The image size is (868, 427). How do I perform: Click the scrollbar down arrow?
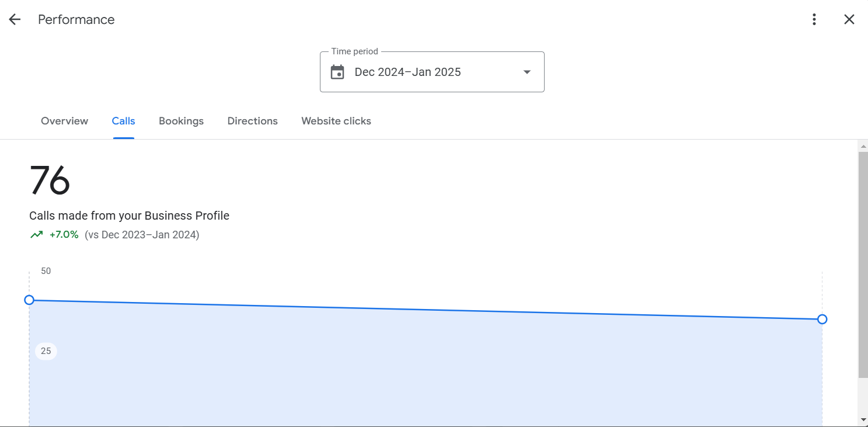pos(863,420)
